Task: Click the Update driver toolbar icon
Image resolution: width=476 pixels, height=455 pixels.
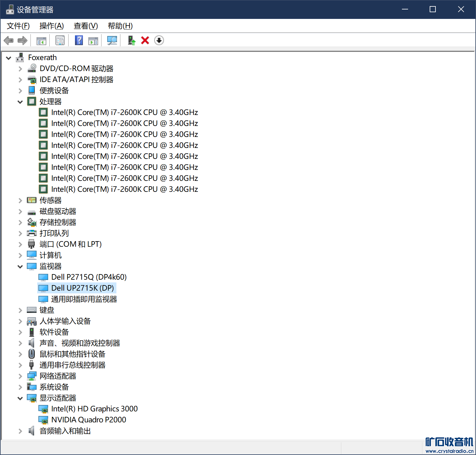Action: pyautogui.click(x=131, y=40)
